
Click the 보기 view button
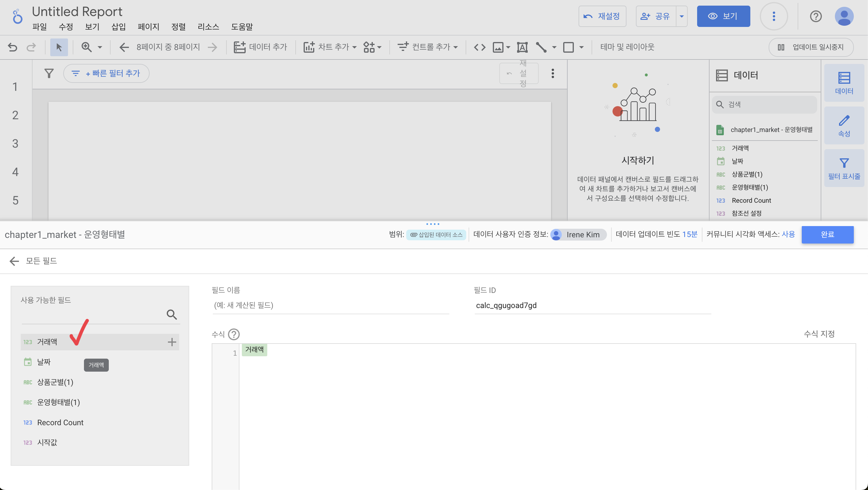(723, 16)
